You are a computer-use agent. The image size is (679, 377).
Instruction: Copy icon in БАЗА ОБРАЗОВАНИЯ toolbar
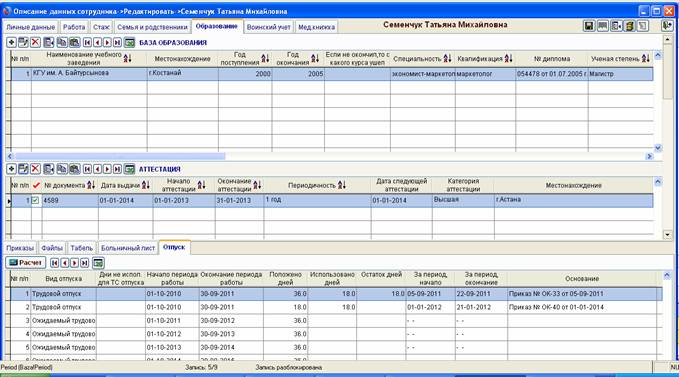click(x=61, y=42)
